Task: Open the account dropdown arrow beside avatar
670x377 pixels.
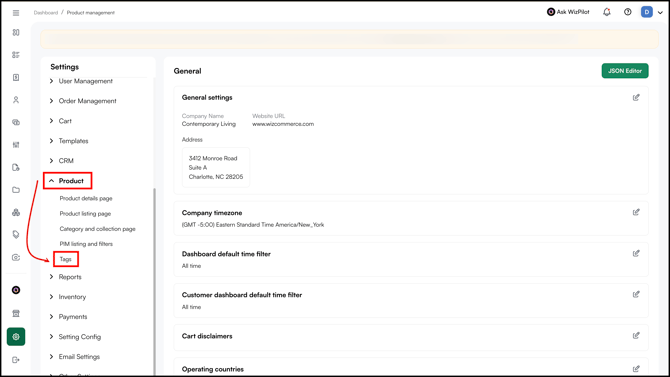Action: coord(660,12)
